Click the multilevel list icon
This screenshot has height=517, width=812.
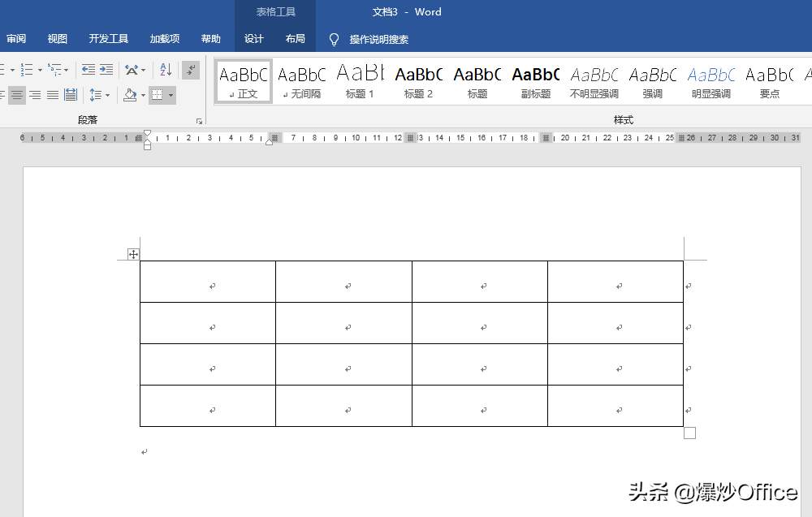pyautogui.click(x=54, y=69)
